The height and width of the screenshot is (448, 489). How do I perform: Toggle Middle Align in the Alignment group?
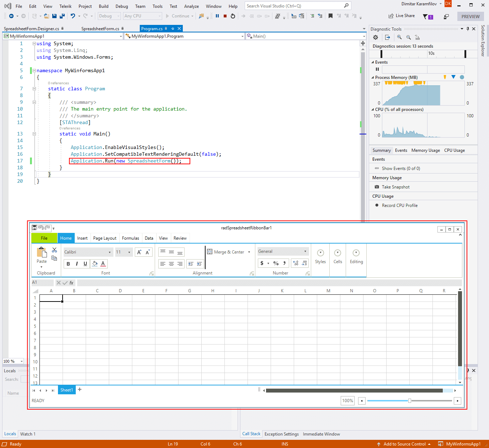coord(171,252)
